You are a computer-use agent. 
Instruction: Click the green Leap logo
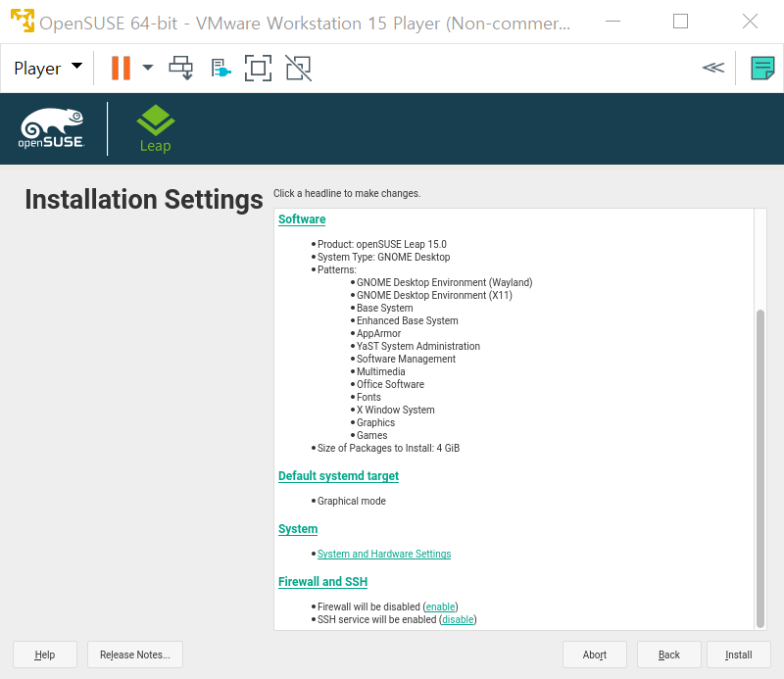pos(156,128)
